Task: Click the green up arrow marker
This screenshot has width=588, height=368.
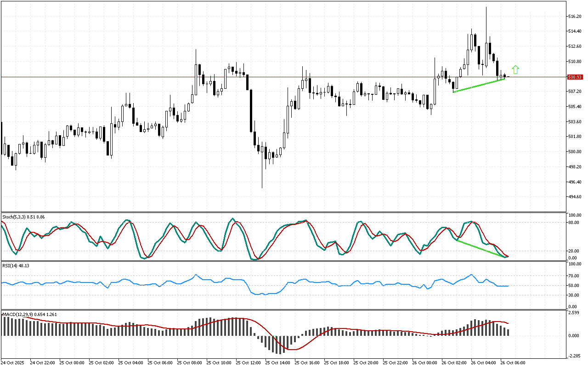Action: (x=515, y=70)
